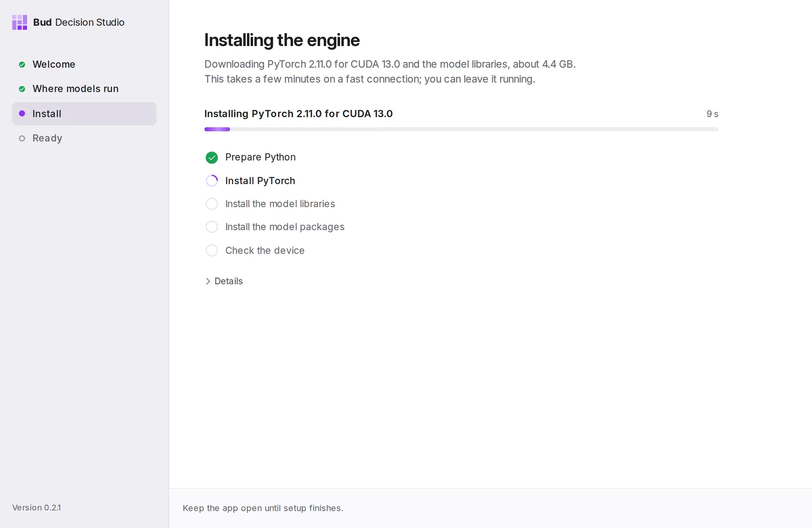Click the PyTorch installation progress bar
812x528 pixels.
click(x=461, y=130)
